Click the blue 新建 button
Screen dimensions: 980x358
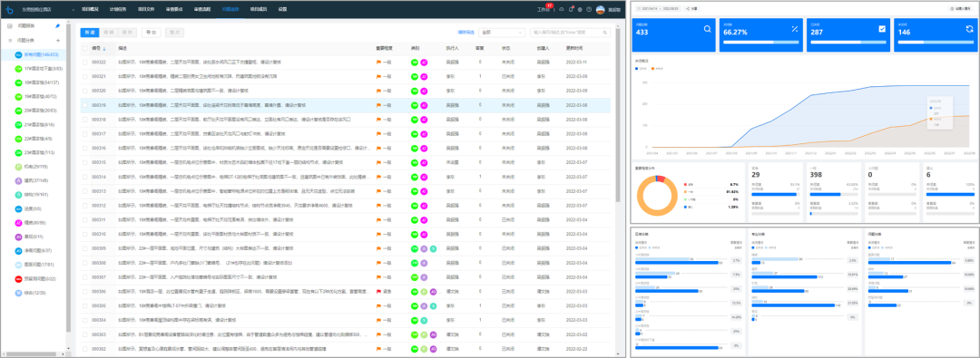[89, 33]
